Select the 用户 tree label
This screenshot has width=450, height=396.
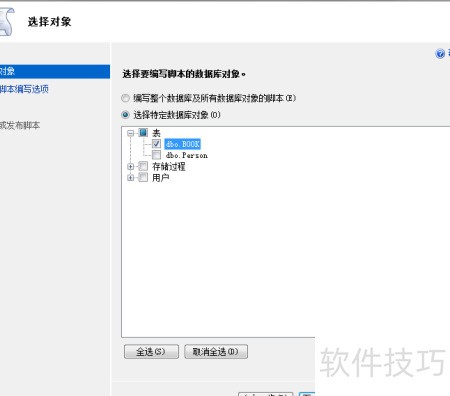[x=160, y=178]
